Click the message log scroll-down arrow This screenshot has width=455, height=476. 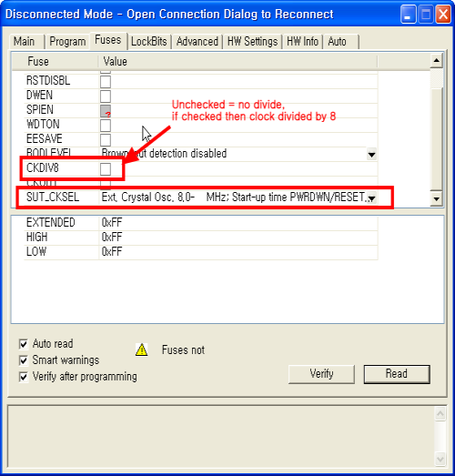coord(440,459)
